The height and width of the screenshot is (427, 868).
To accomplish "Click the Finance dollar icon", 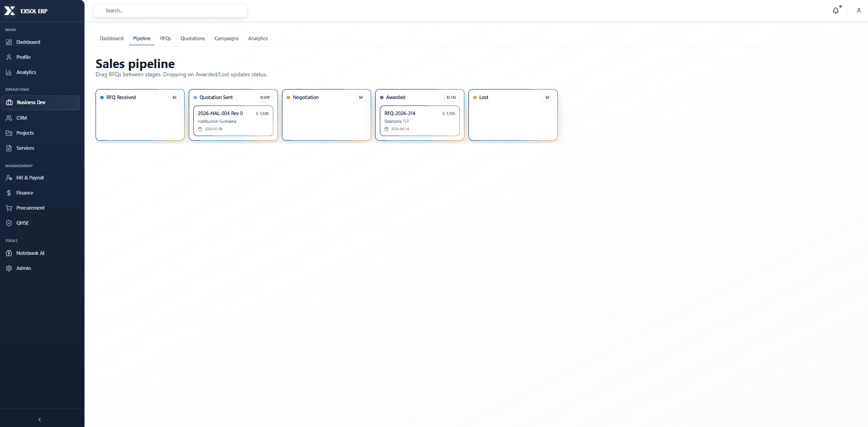I will (9, 193).
